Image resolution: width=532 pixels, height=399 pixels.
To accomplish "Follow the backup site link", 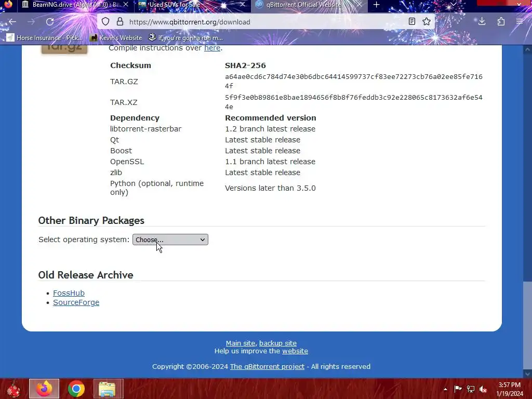I will (x=277, y=343).
